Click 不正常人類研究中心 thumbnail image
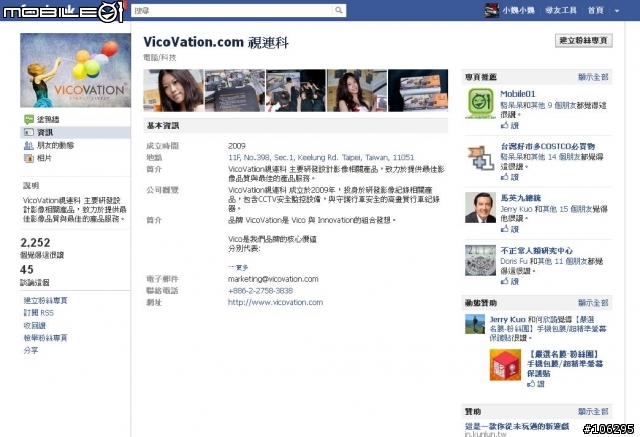640x437 pixels. [480, 260]
